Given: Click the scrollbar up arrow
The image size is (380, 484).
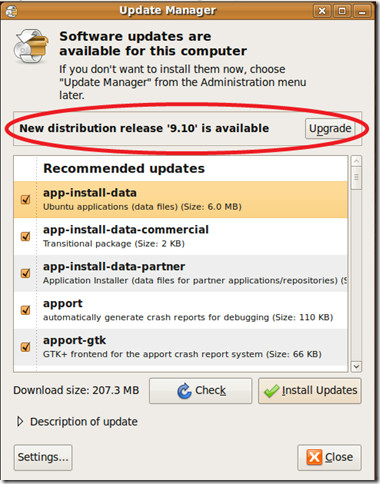Looking at the screenshot, I should tap(356, 161).
